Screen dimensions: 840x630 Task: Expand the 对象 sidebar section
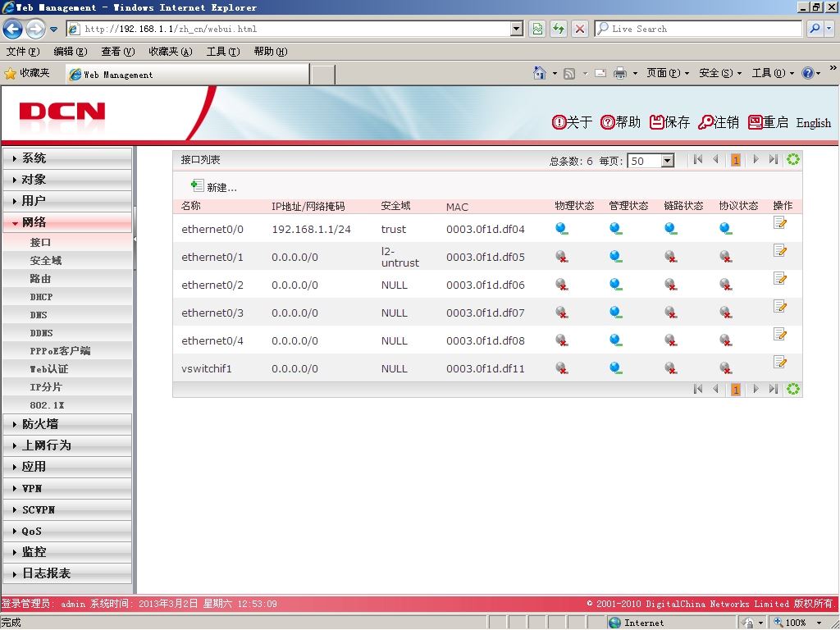67,180
